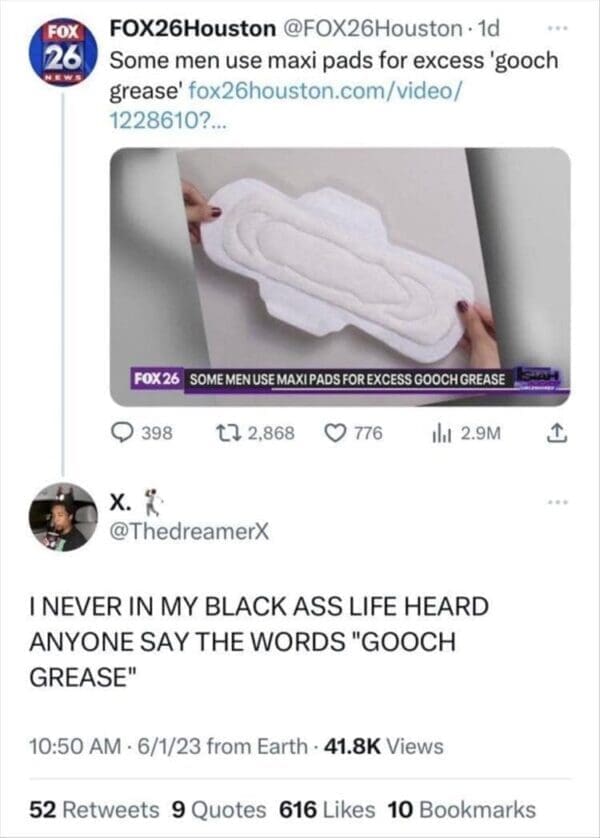
Task: Open the ThedreamerX profile picture
Action: (64, 517)
